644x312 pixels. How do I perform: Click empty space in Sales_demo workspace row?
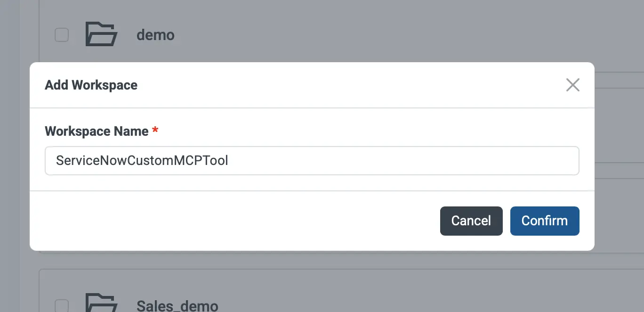377,297
